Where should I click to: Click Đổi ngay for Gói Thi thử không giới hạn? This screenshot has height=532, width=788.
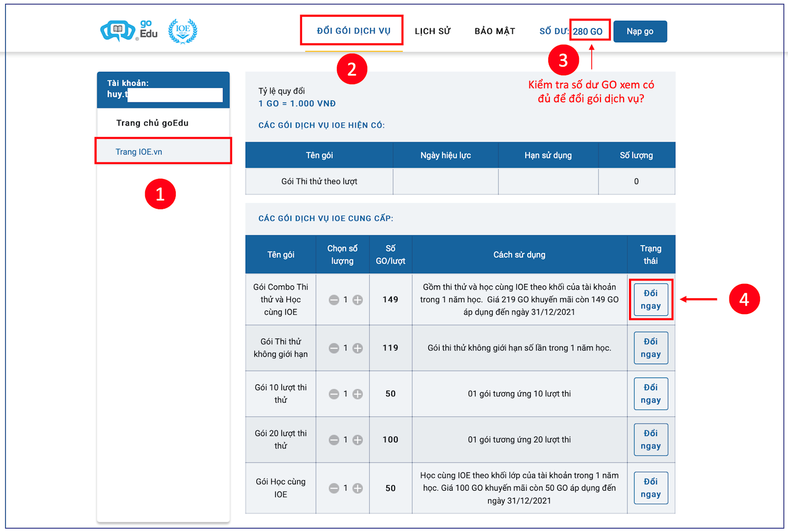650,348
